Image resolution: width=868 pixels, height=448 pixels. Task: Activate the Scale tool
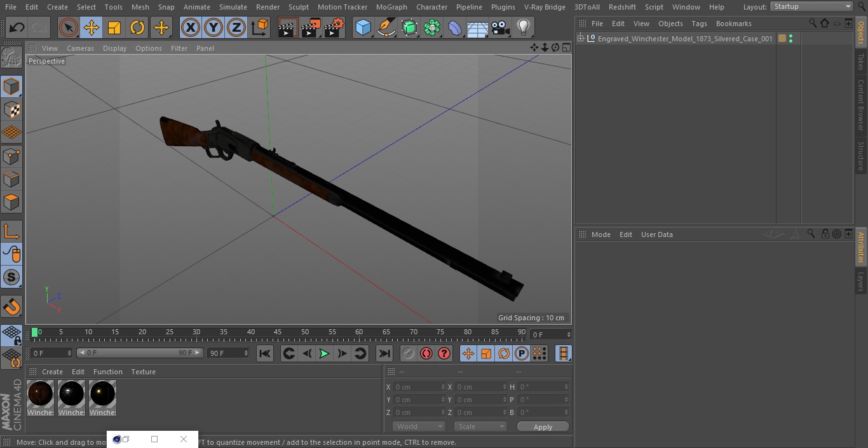pyautogui.click(x=114, y=27)
